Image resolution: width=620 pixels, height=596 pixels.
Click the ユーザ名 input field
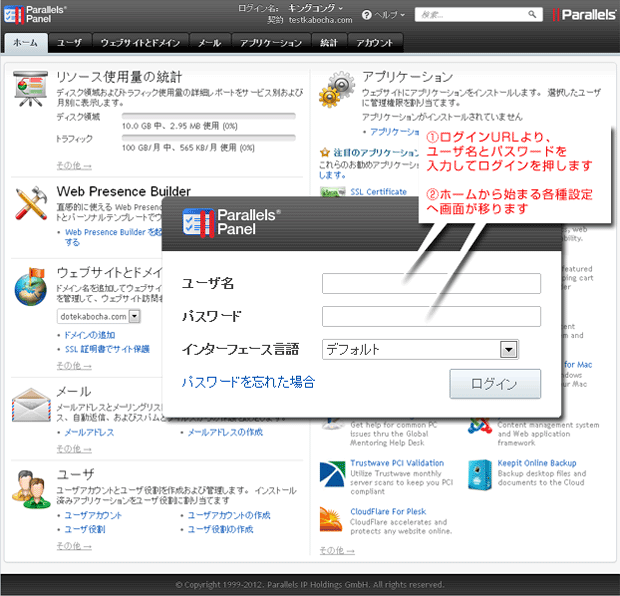click(431, 284)
